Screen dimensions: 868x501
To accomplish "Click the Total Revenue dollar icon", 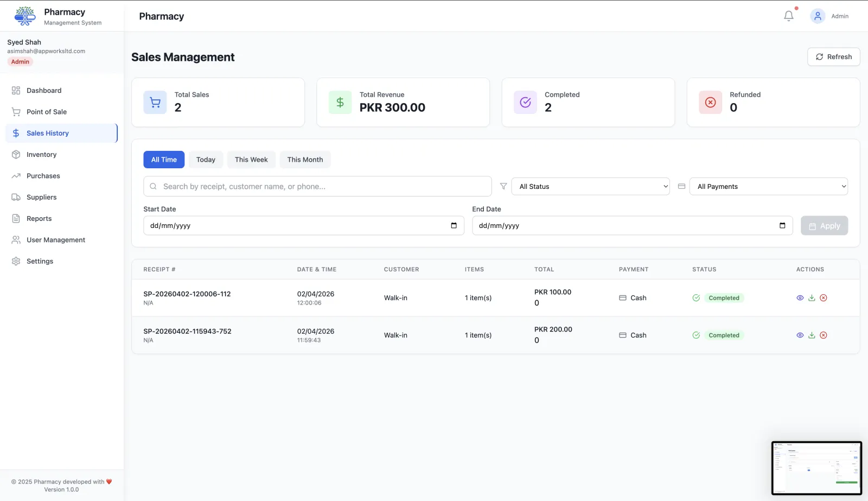I will (340, 102).
